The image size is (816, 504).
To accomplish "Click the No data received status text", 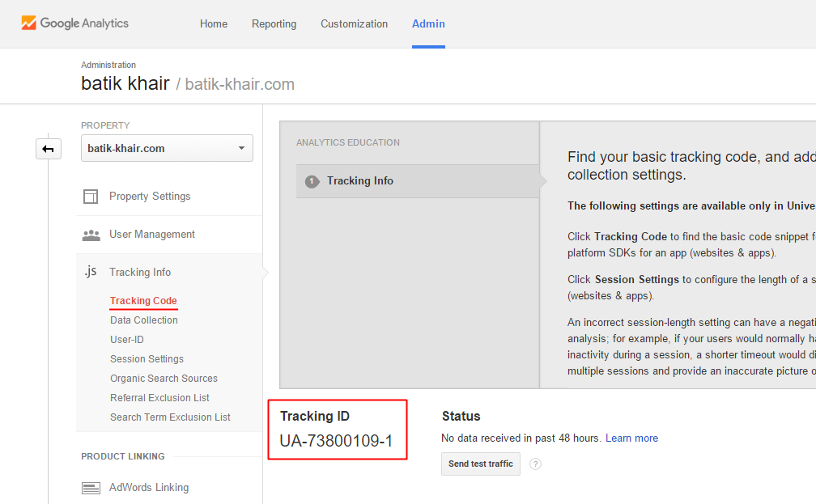I will point(521,438).
